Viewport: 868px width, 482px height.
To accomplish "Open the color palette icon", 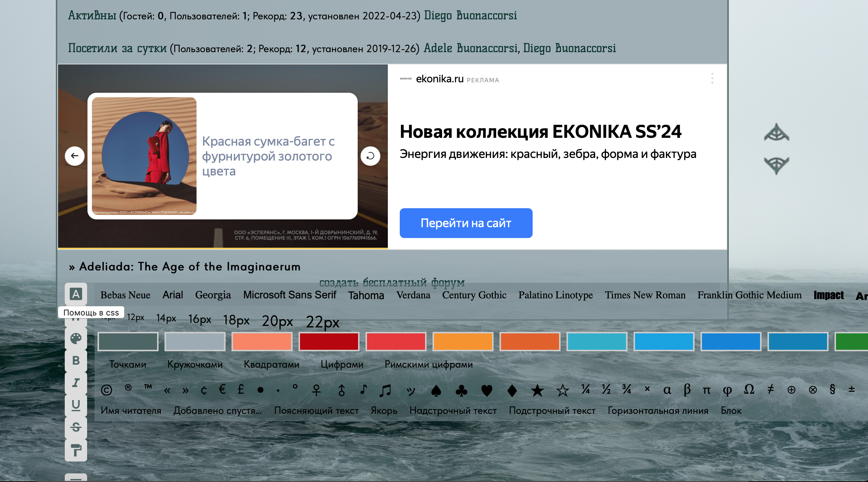I will (76, 338).
